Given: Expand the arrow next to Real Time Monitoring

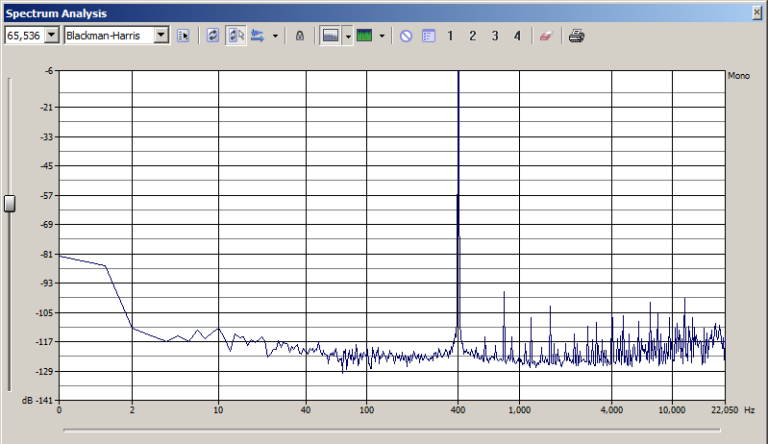Looking at the screenshot, I should 275,36.
